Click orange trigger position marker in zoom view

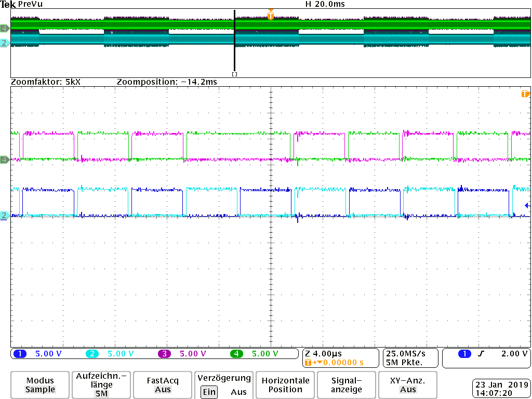[525, 94]
